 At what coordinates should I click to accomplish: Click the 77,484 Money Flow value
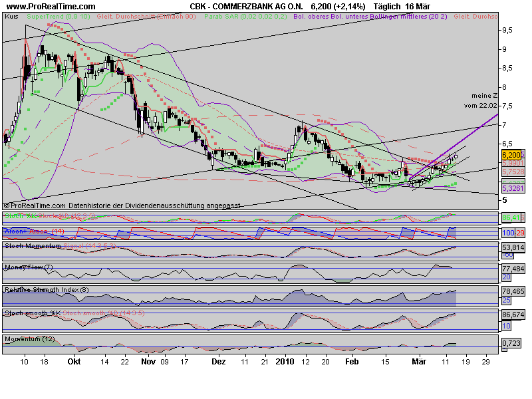tap(513, 269)
